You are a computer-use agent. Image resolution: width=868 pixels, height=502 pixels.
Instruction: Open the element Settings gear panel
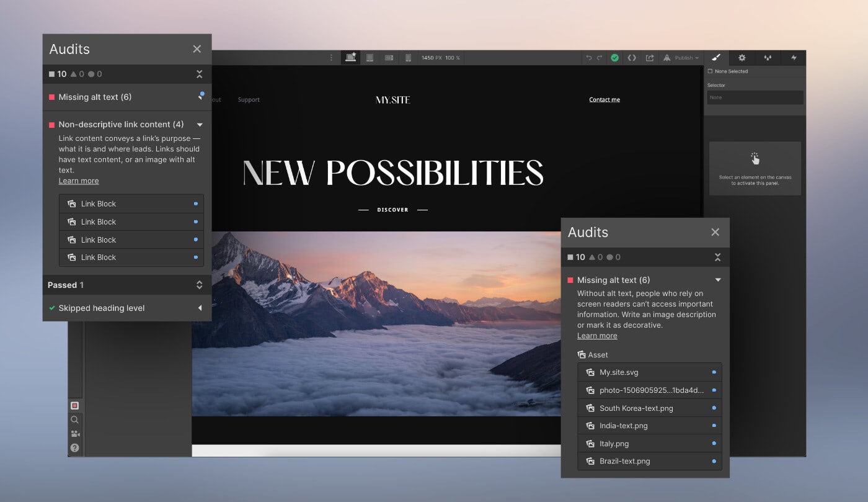pyautogui.click(x=742, y=57)
